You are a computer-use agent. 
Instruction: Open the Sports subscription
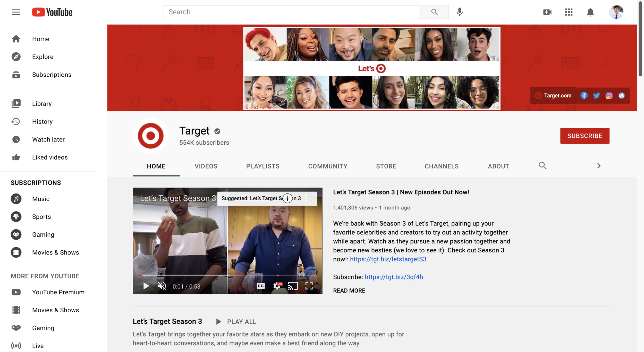pyautogui.click(x=50, y=217)
